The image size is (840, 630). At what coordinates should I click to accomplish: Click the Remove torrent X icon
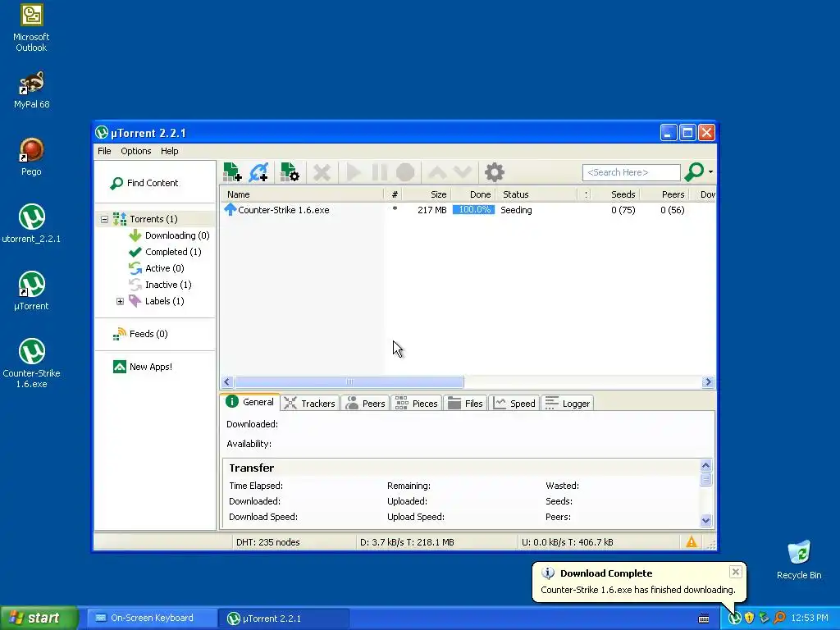click(x=322, y=172)
